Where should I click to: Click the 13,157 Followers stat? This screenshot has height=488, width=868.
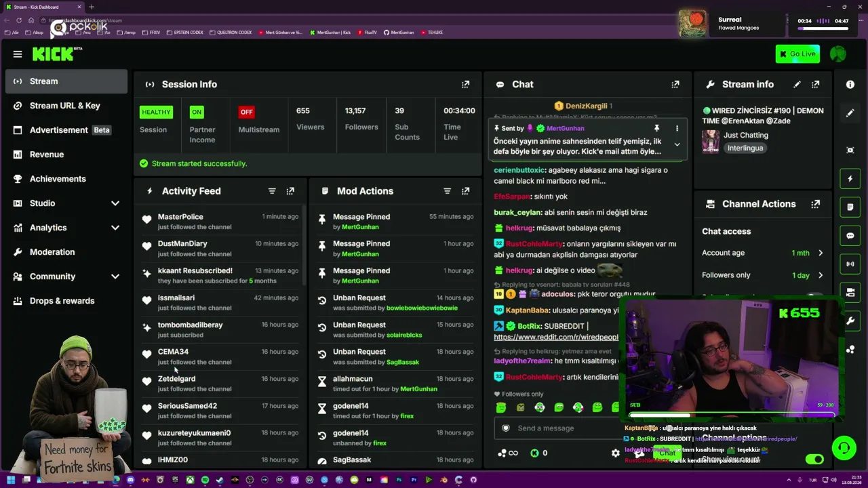361,119
